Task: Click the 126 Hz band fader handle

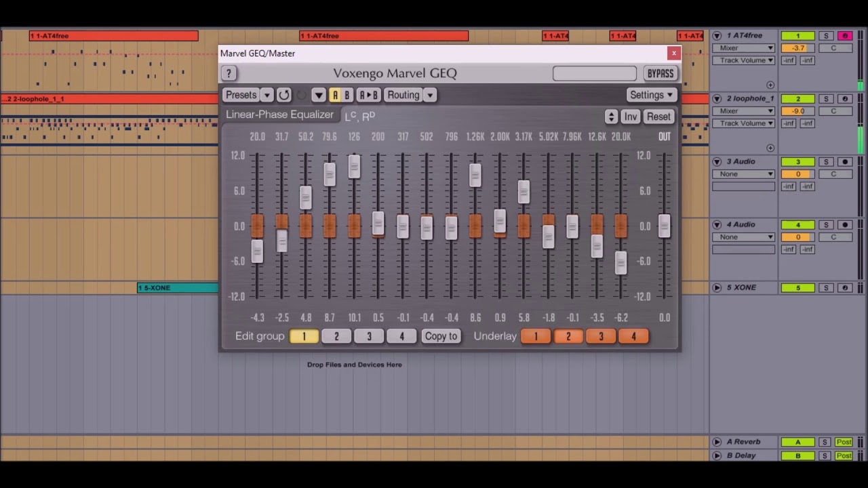Action: (x=354, y=167)
